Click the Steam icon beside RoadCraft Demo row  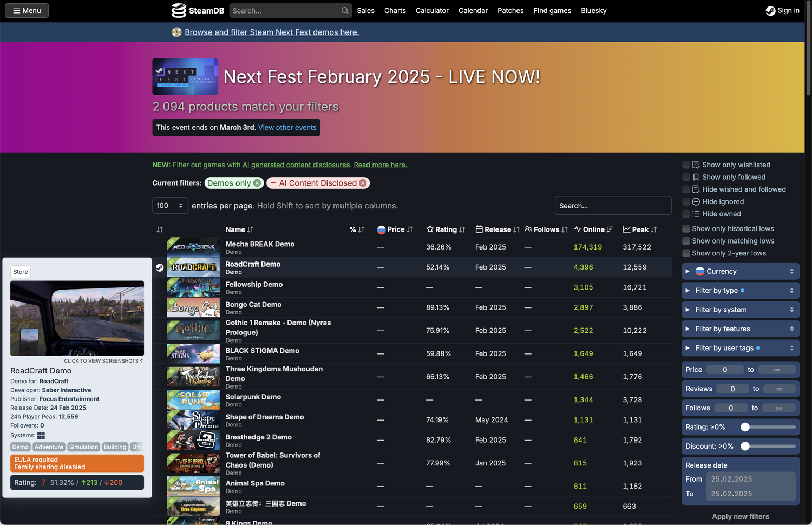coord(160,267)
